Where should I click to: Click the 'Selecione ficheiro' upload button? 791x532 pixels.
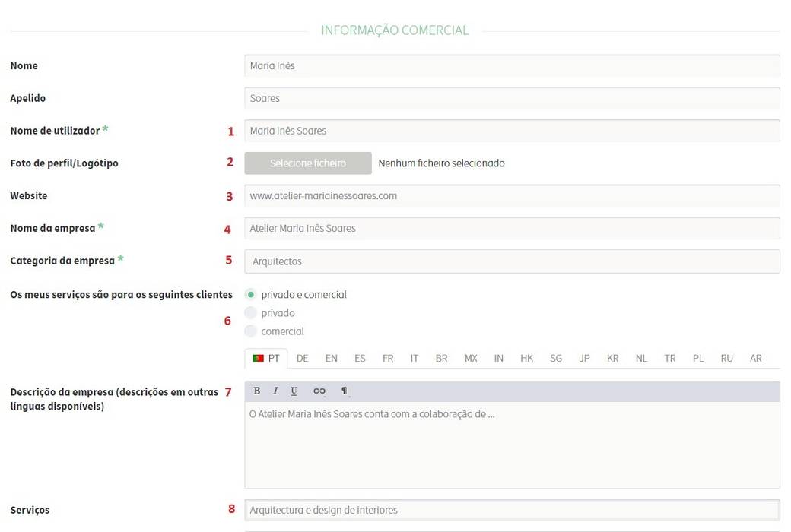pyautogui.click(x=307, y=163)
